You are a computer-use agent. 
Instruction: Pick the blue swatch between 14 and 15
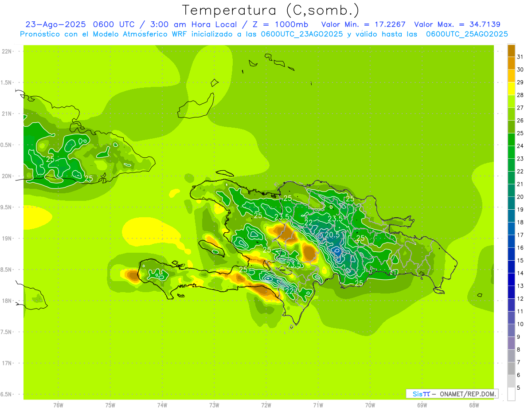pyautogui.click(x=511, y=267)
